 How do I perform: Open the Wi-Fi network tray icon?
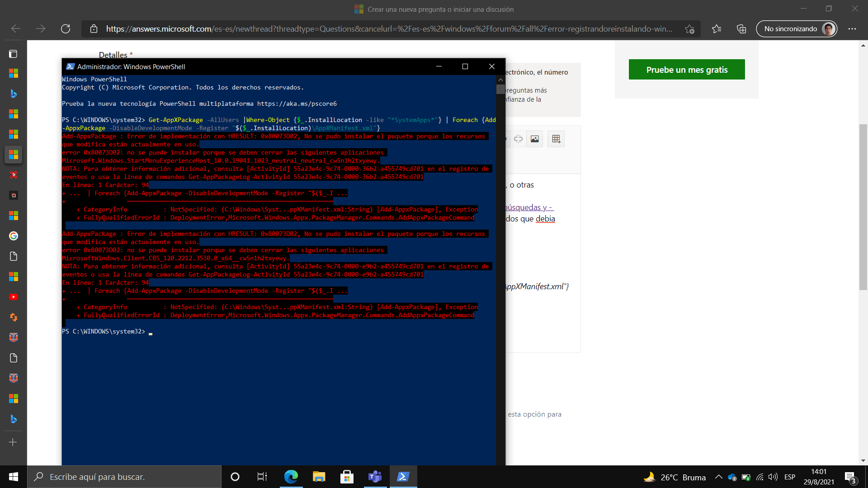click(760, 477)
